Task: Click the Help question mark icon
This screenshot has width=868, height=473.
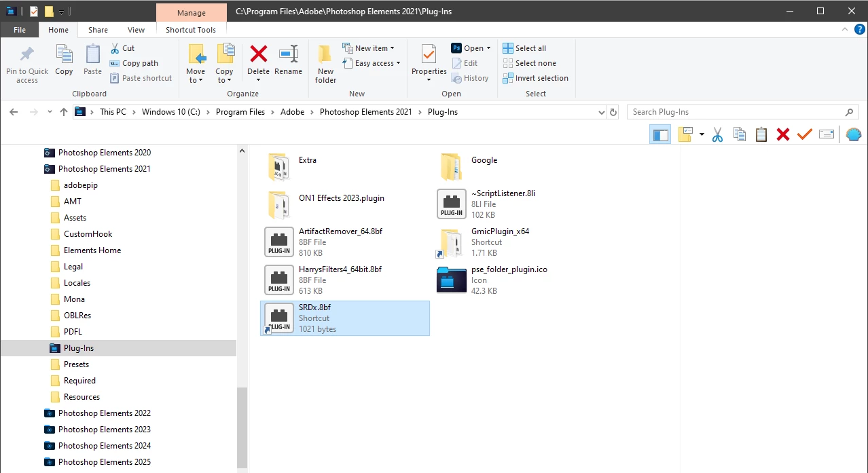Action: point(859,30)
